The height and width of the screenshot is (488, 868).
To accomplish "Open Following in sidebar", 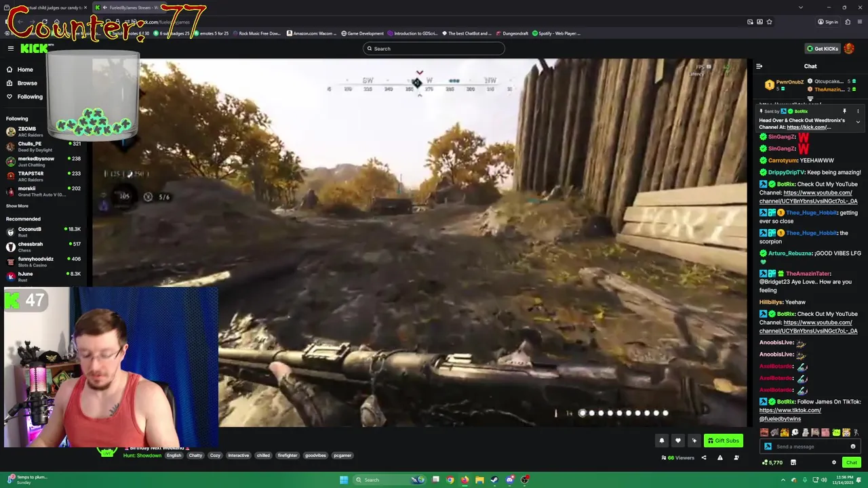I will [24, 96].
